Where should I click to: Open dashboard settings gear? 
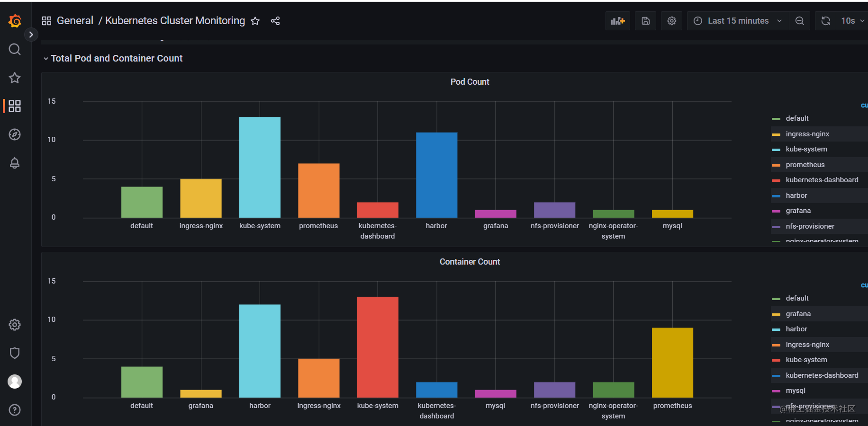[x=671, y=21]
